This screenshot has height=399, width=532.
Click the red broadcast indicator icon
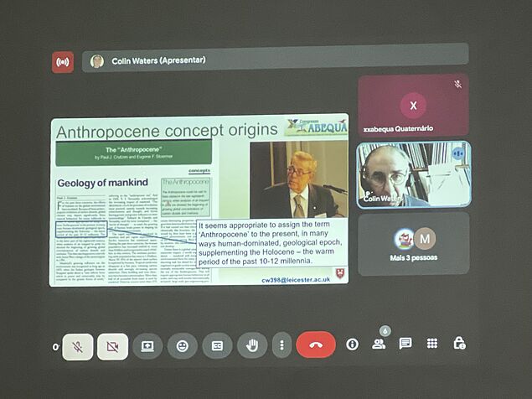click(63, 61)
